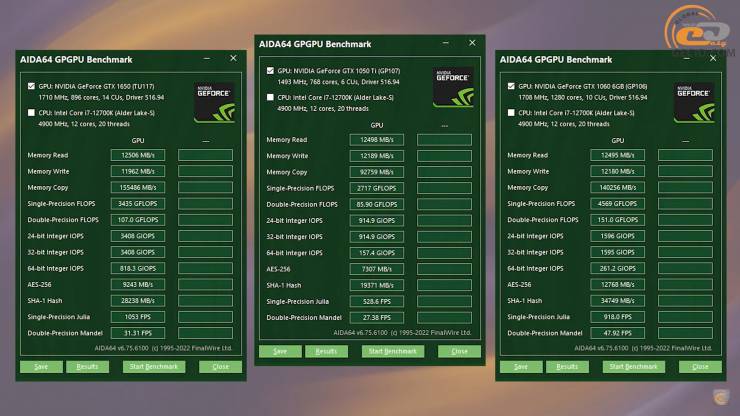Select AES-256 value 12768 MB/s
Screen dimensions: 740x416
coord(617,285)
